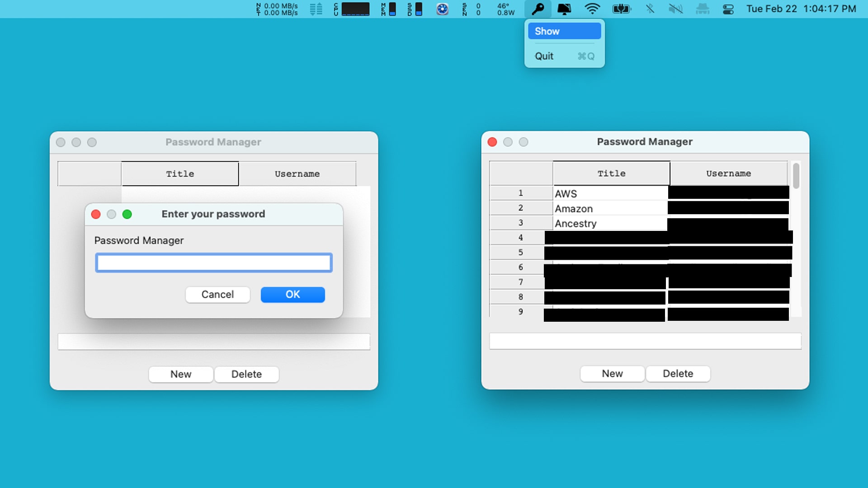Click the display mirroring icon

pyautogui.click(x=564, y=9)
